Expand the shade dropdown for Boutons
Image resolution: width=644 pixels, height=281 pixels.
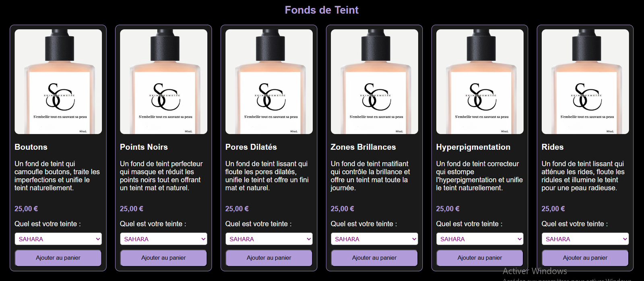click(58, 239)
